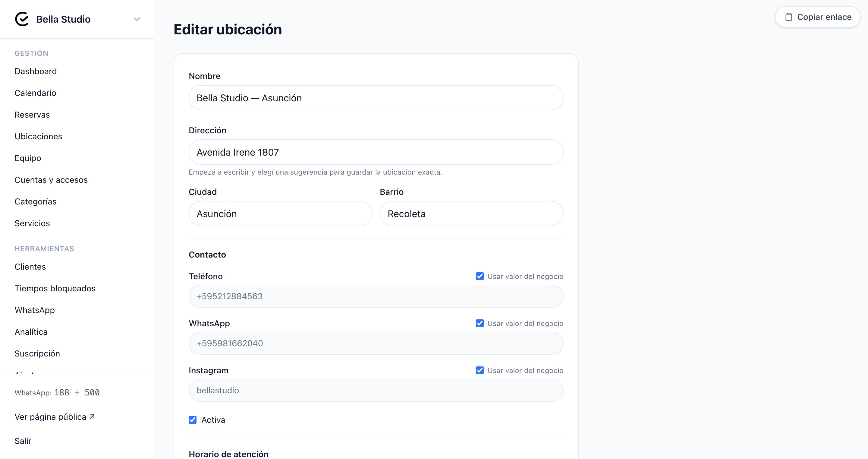
Task: Click the Nombre input field
Action: (x=376, y=98)
